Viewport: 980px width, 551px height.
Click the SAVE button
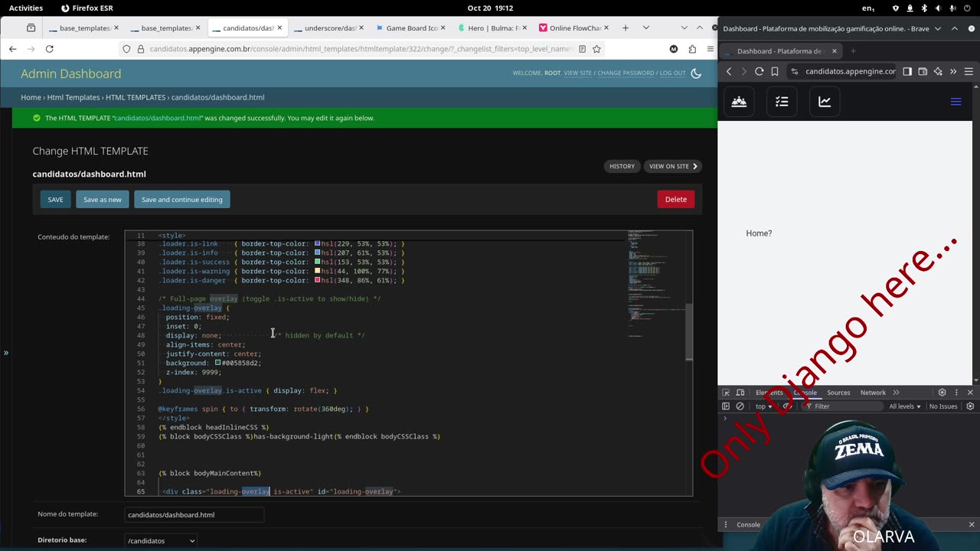point(56,200)
